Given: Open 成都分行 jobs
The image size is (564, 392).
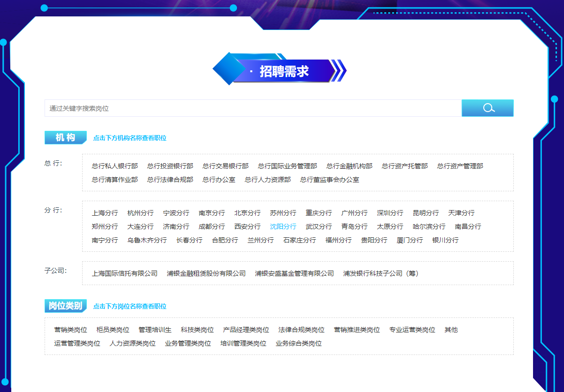Looking at the screenshot, I should pos(212,226).
